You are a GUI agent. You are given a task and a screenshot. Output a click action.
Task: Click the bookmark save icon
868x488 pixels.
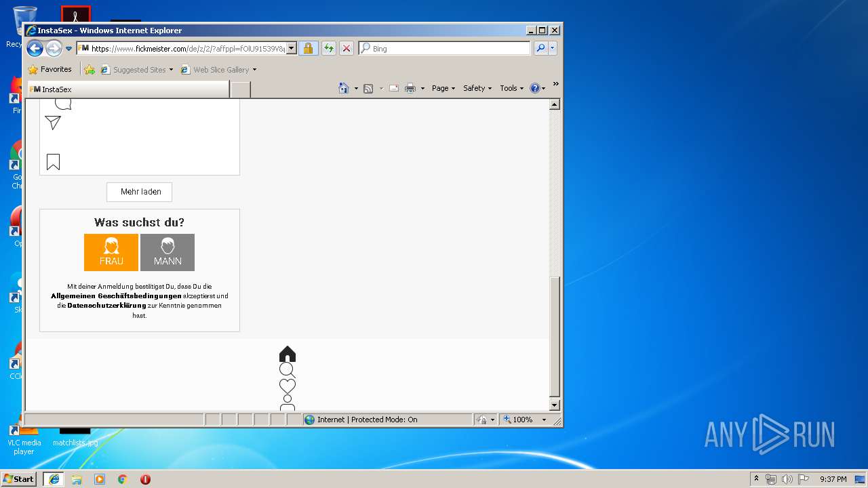pyautogui.click(x=53, y=162)
